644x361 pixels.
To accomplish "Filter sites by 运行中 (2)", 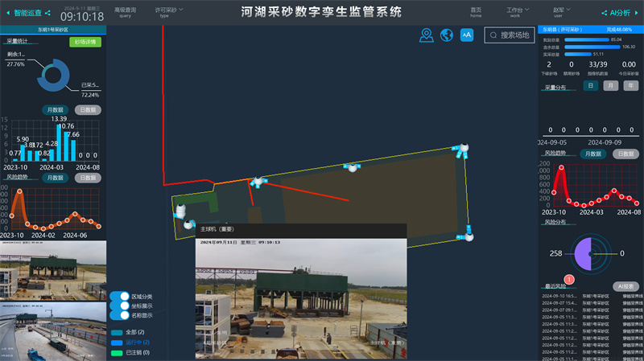I will 138,343.
